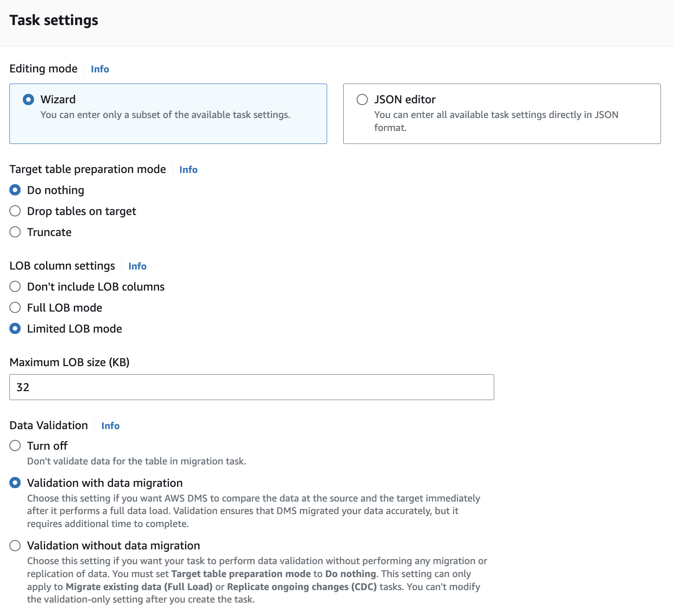Open the Editing mode Info link

tap(99, 69)
